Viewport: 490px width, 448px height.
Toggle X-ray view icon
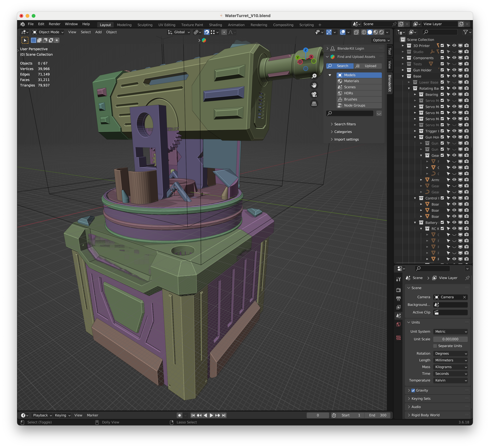(x=356, y=32)
